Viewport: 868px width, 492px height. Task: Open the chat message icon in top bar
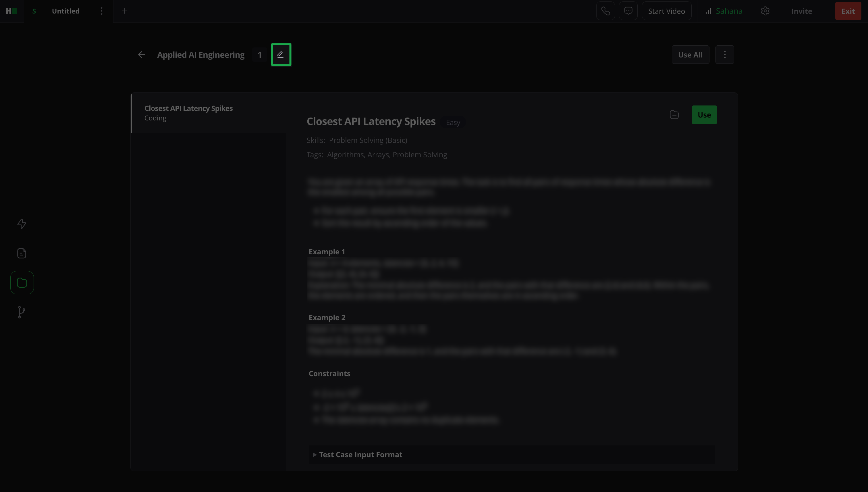(628, 11)
